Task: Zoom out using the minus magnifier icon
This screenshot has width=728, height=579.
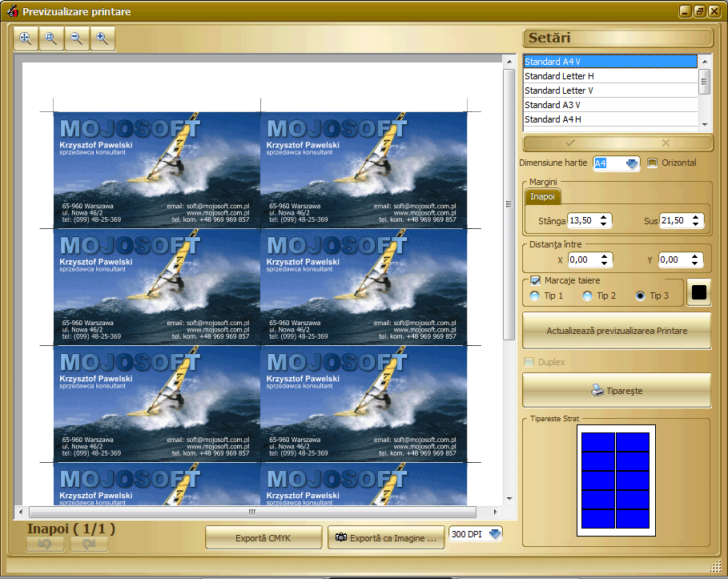Action: 77,38
